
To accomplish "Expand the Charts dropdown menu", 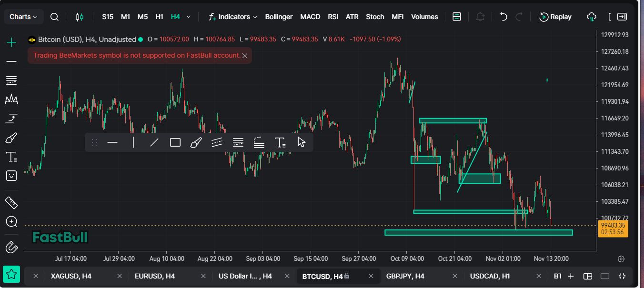I will click(x=23, y=17).
